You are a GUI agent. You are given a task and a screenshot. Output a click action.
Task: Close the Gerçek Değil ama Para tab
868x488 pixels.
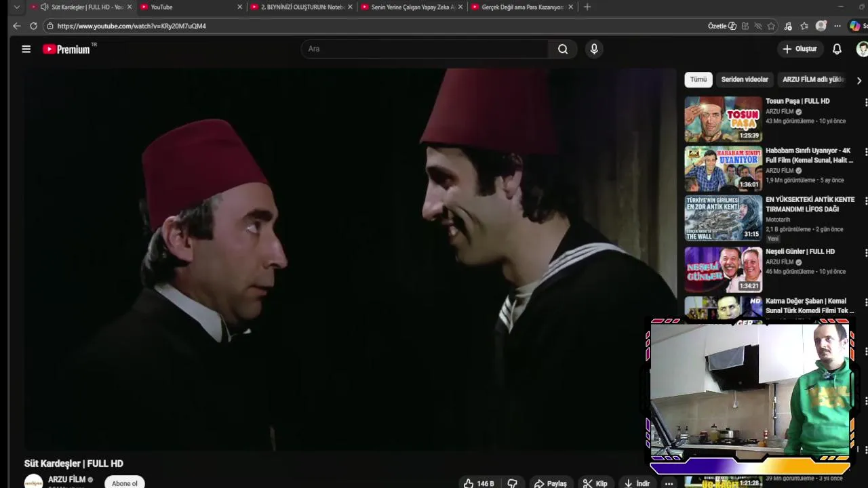[570, 7]
